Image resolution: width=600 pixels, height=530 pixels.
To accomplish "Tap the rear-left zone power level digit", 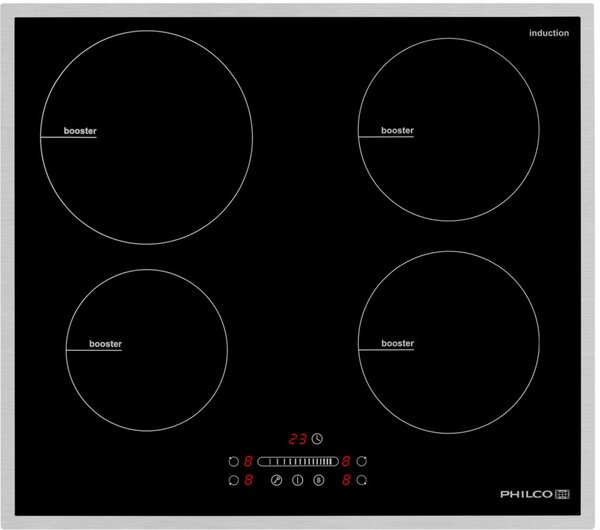I will [248, 461].
